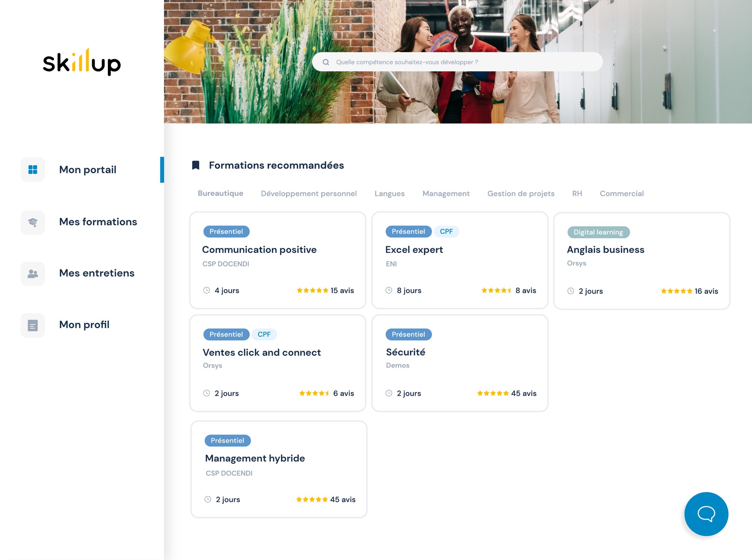Image resolution: width=752 pixels, height=560 pixels.
Task: Select the Management category tab
Action: coord(446,194)
